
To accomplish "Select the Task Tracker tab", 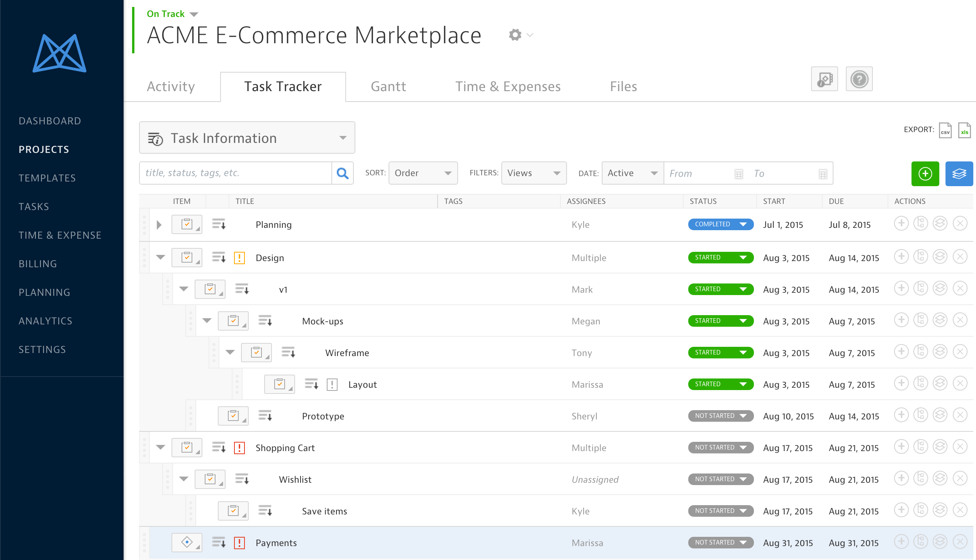I will click(x=283, y=87).
